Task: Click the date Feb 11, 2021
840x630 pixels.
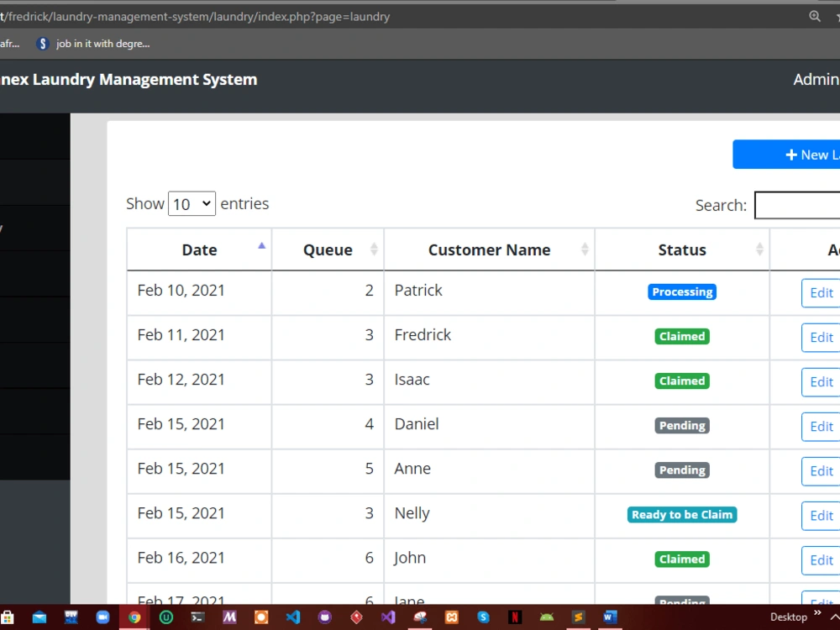Action: (181, 335)
